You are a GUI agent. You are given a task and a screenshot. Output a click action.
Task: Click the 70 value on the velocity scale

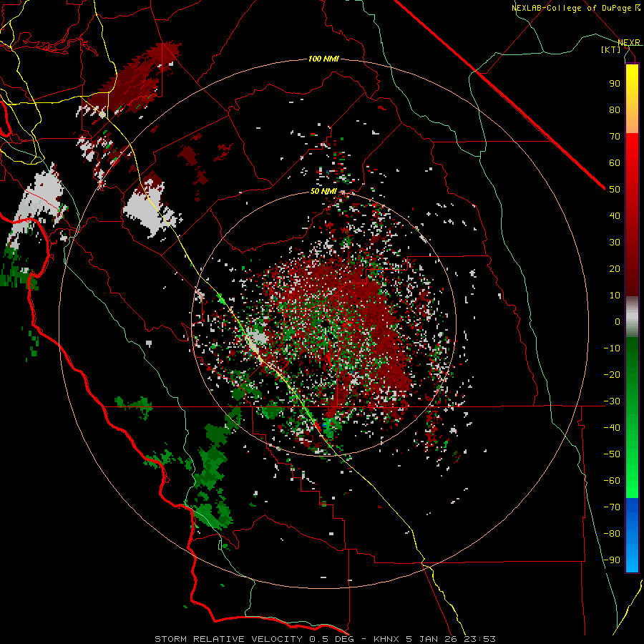point(615,137)
